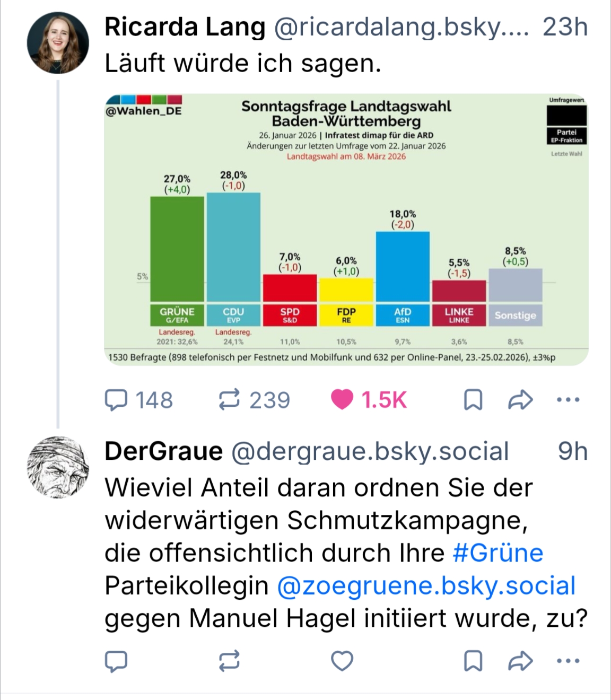Open DerGraue's avatar
The width and height of the screenshot is (611, 700).
[x=58, y=468]
